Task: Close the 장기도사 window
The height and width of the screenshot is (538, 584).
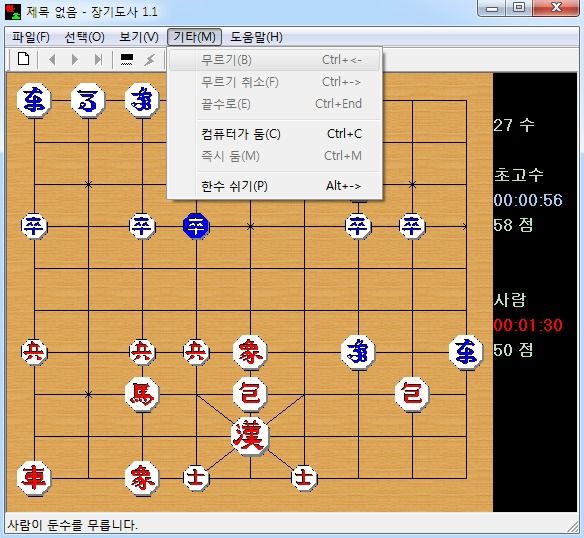Action: pyautogui.click(x=556, y=8)
